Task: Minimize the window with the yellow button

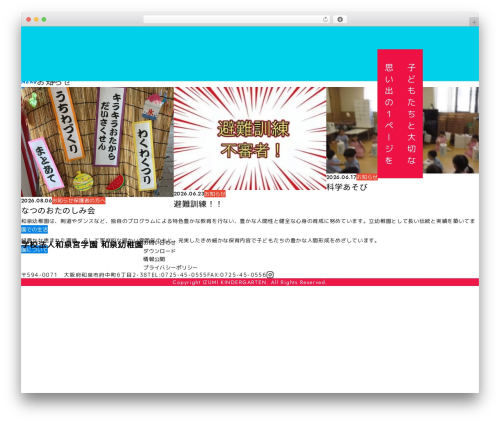Action: 36,19
